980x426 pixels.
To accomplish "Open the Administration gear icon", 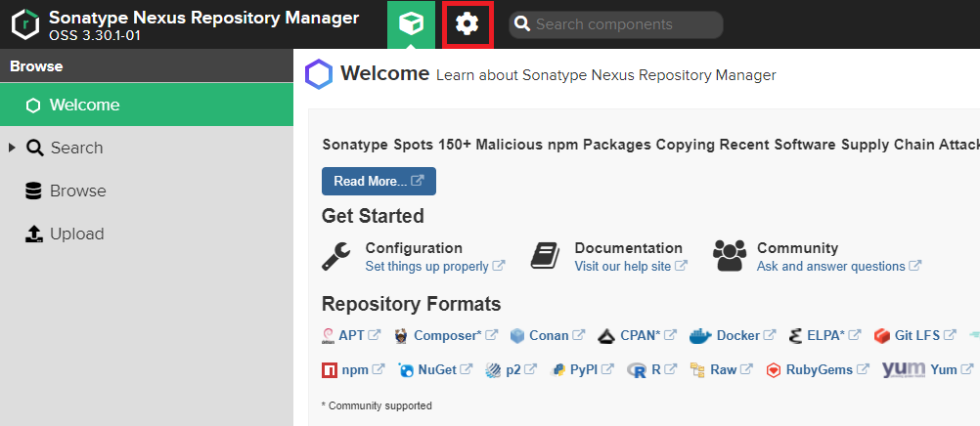I will click(x=467, y=24).
